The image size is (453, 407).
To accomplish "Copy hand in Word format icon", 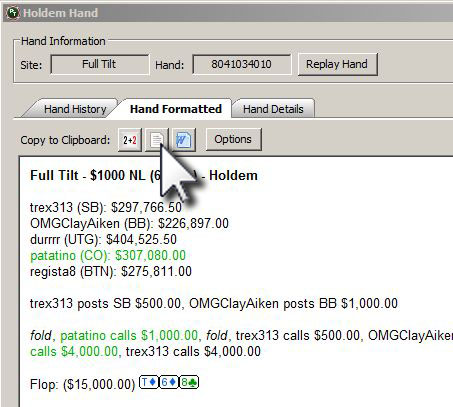I will [x=184, y=140].
